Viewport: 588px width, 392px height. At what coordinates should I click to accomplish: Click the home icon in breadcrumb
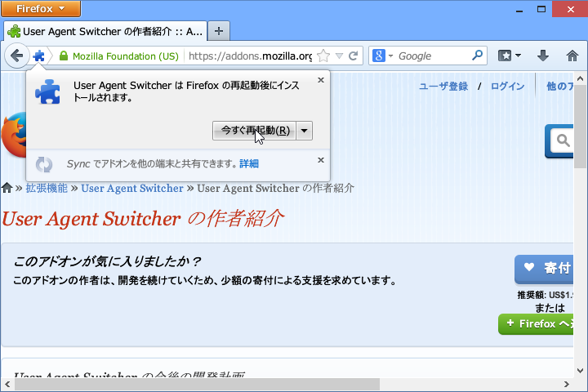[x=7, y=188]
